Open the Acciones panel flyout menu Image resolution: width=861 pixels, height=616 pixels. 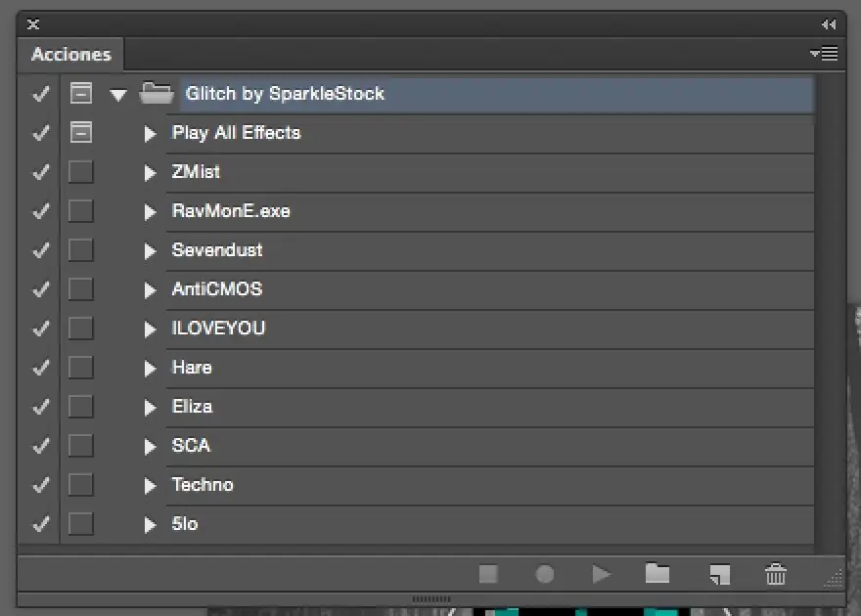point(824,53)
